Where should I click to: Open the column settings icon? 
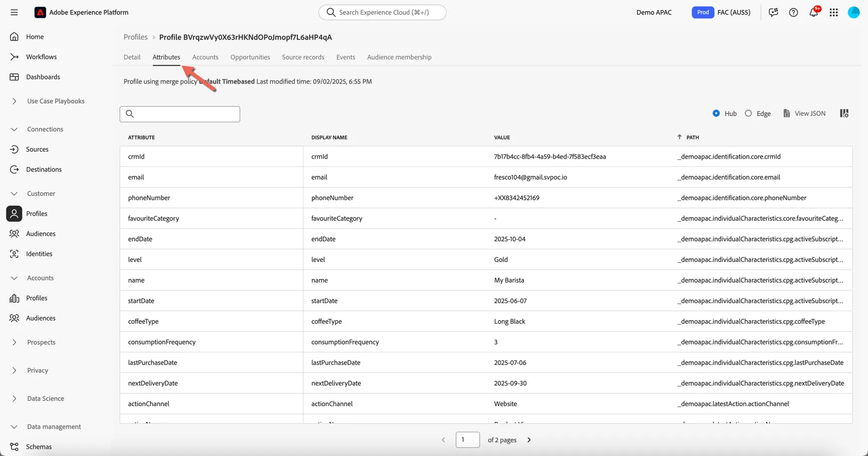844,114
